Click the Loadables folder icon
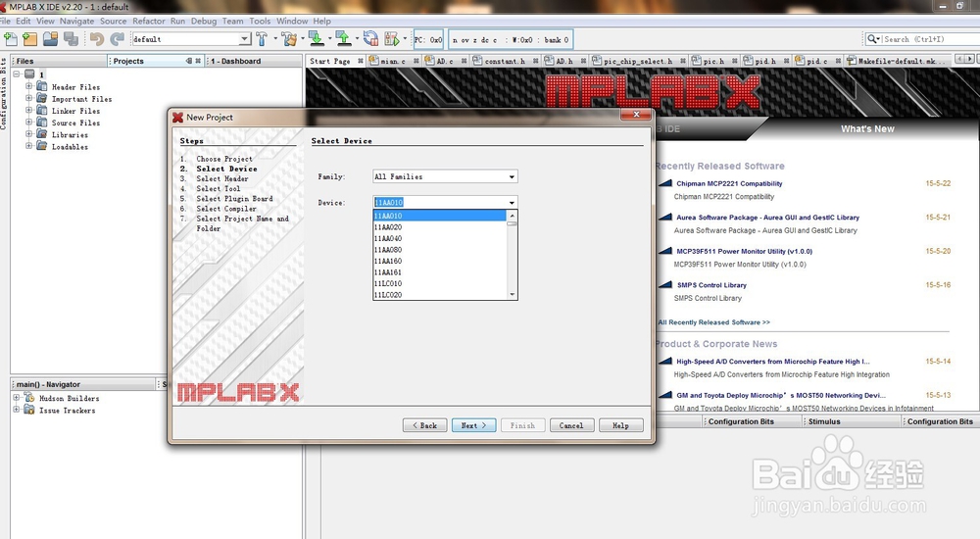The width and height of the screenshot is (980, 539). pos(42,146)
